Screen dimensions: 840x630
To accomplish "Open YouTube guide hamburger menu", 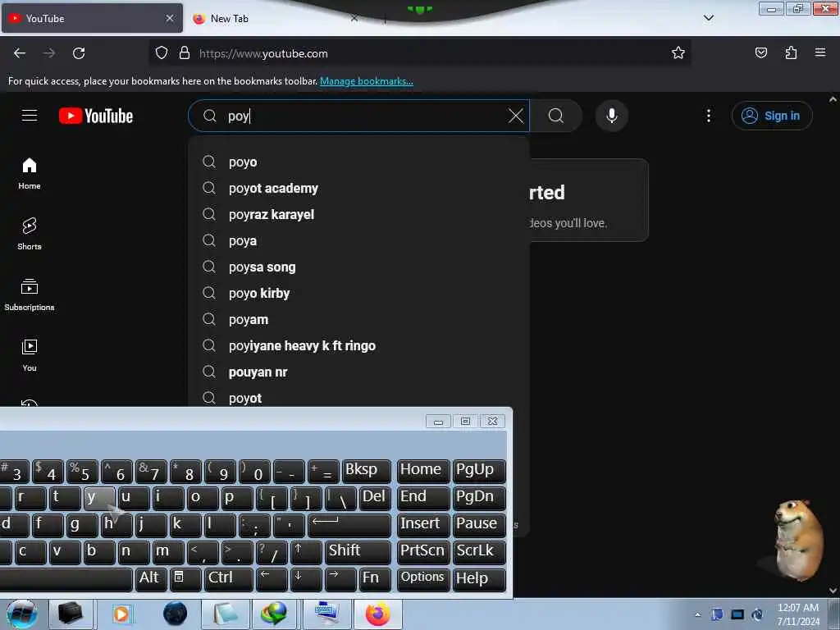I will 30,115.
